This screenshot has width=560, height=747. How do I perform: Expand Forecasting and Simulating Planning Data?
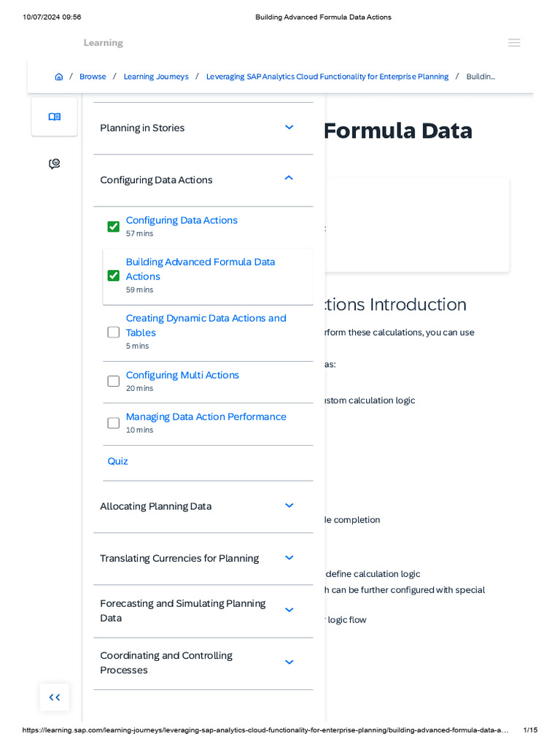[x=289, y=610]
